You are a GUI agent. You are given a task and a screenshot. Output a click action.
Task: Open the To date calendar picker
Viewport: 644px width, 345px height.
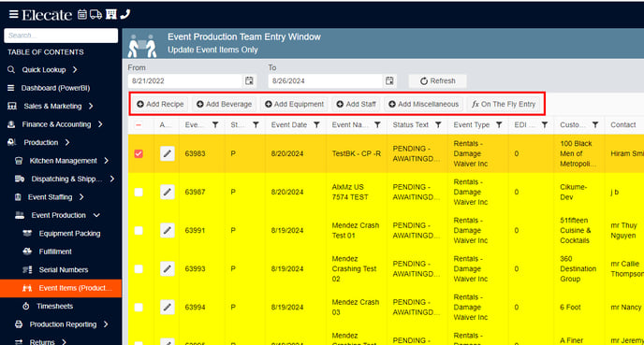click(x=389, y=80)
